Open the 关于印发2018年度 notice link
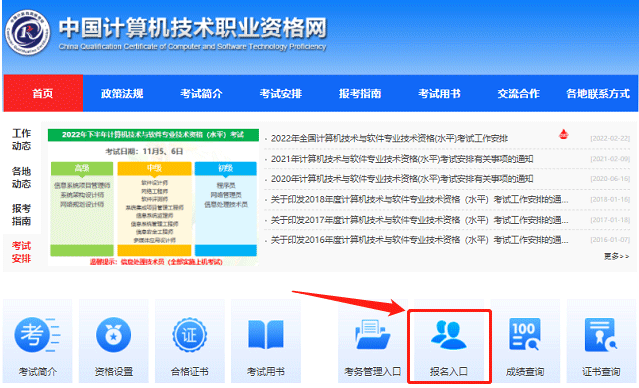639x388 pixels. point(419,199)
